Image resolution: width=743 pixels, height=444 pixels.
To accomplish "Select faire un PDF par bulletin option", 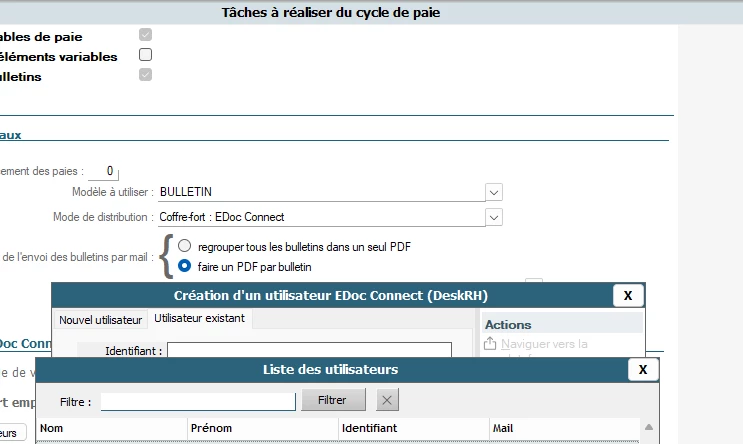I will tap(184, 266).
